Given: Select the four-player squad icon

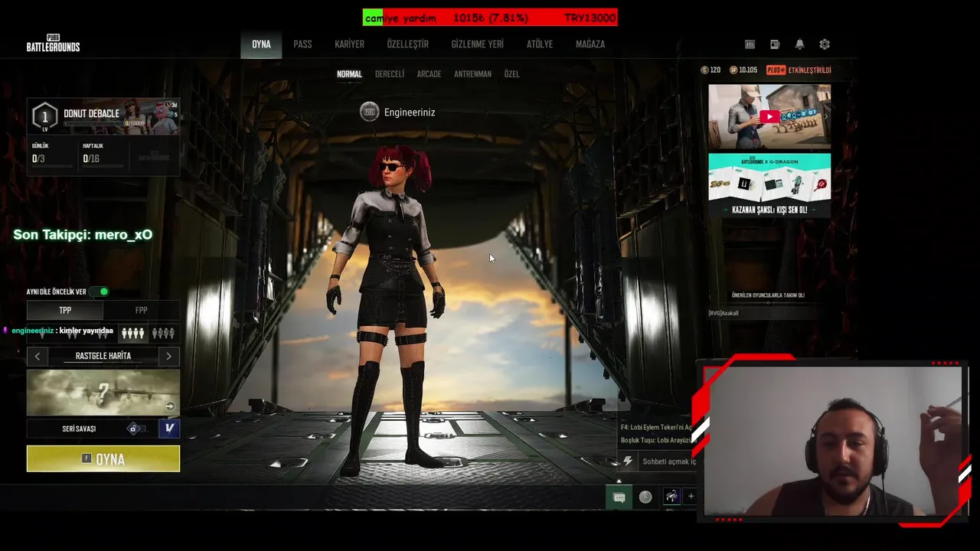Looking at the screenshot, I should point(132,333).
